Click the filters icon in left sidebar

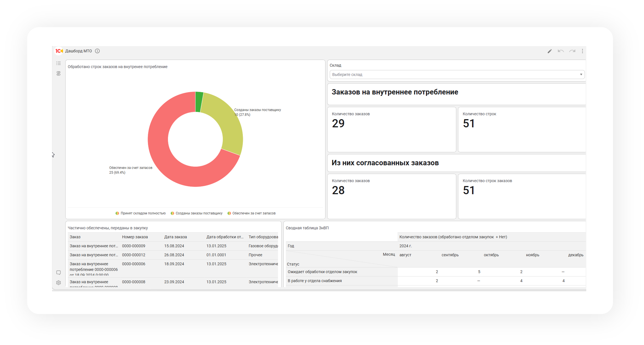[59, 73]
